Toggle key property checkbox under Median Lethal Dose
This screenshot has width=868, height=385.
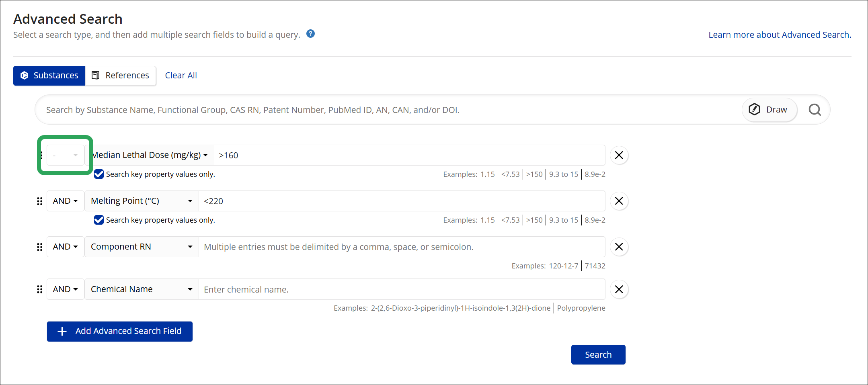(99, 174)
